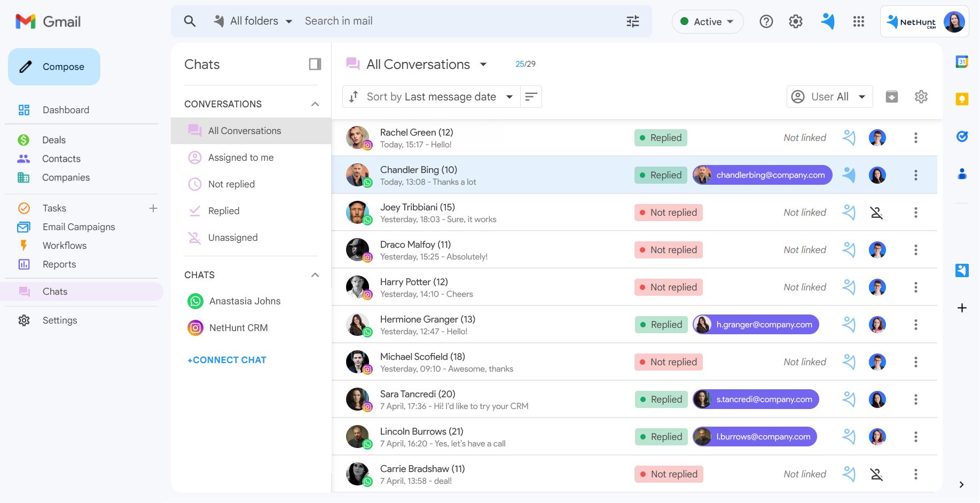980x503 pixels.
Task: Open the Google apps grid
Action: click(858, 21)
